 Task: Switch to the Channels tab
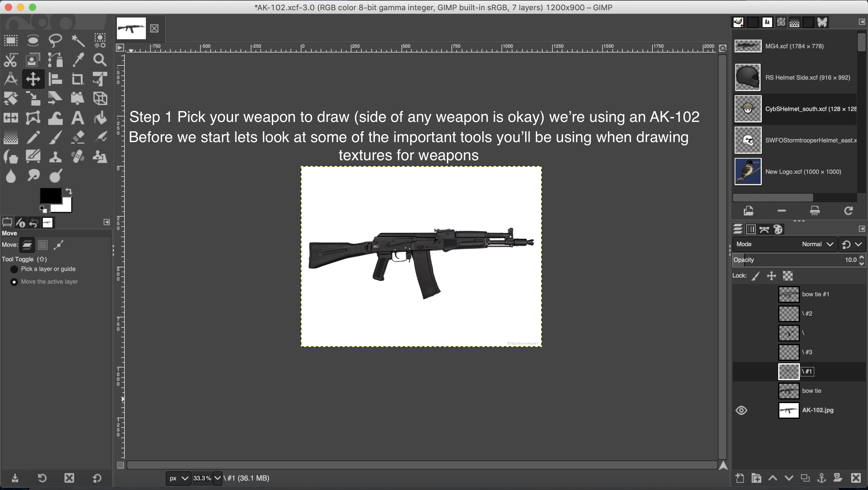(x=751, y=229)
